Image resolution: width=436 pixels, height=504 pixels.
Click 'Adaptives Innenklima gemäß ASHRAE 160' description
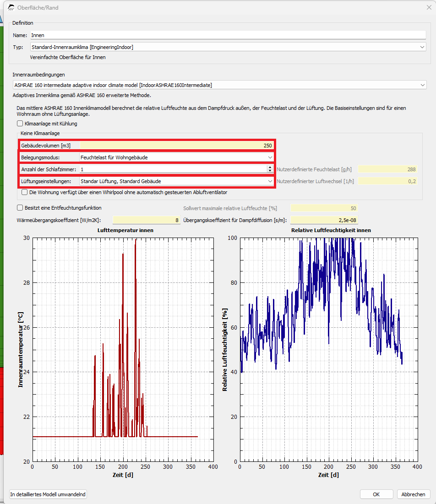click(82, 95)
